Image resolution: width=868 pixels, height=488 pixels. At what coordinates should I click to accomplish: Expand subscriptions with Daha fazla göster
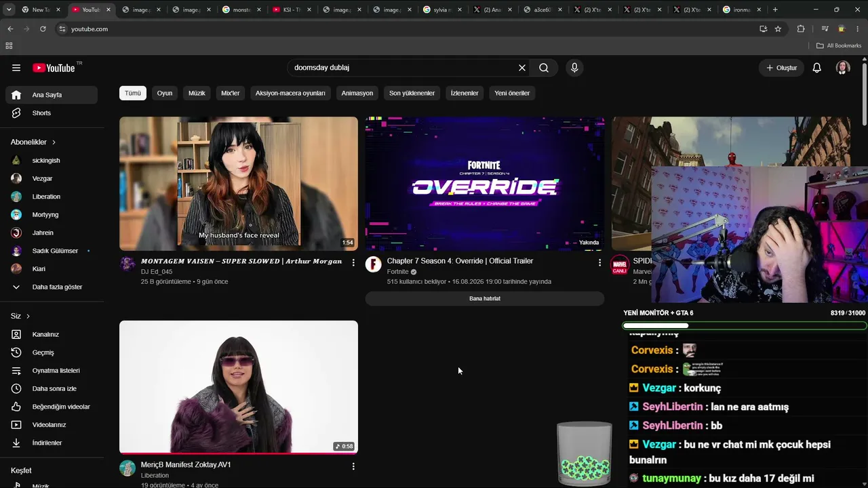coord(52,287)
